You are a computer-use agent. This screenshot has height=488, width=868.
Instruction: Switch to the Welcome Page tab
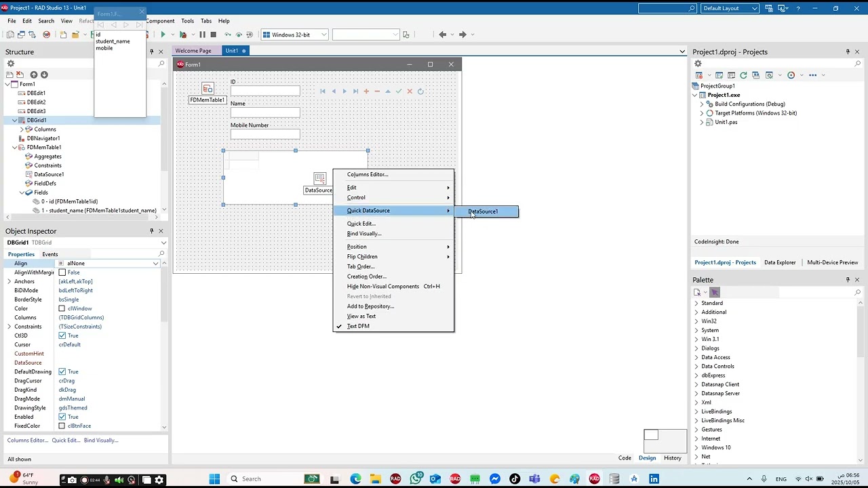[193, 51]
